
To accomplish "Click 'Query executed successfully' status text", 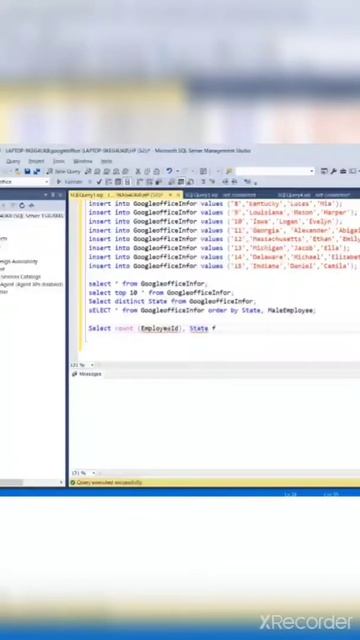I will tap(109, 482).
